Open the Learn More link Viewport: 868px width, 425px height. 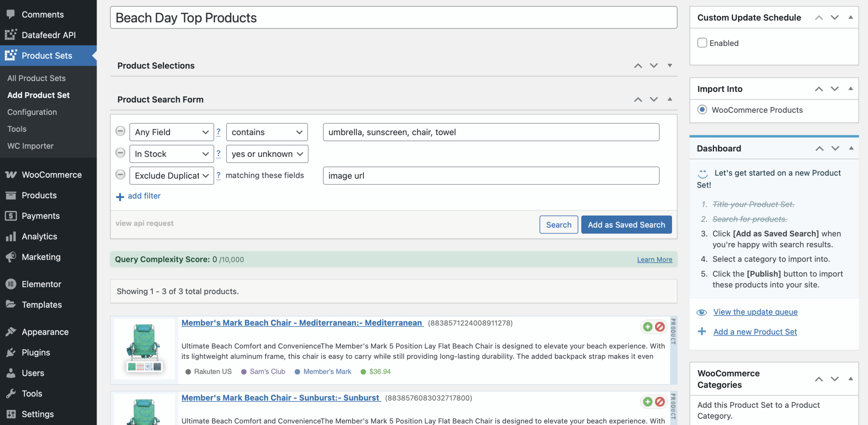[x=654, y=259]
